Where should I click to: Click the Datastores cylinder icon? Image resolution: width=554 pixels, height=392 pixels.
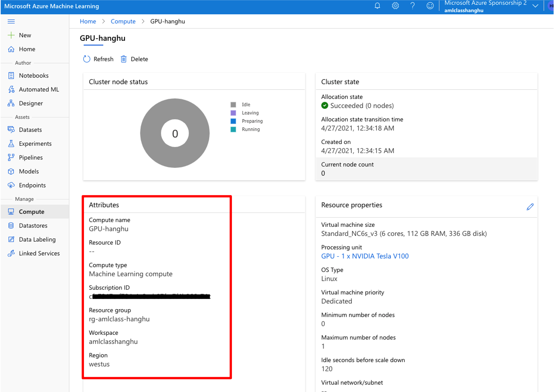11,226
